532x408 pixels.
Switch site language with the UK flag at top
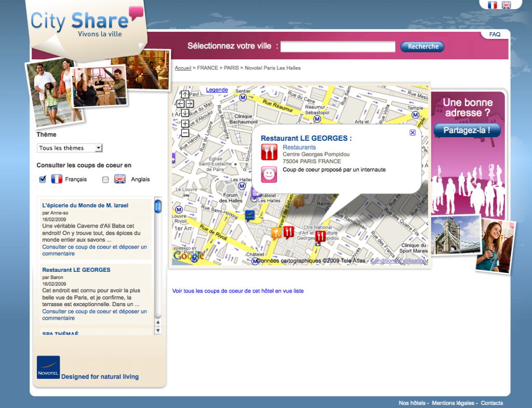pyautogui.click(x=506, y=5)
